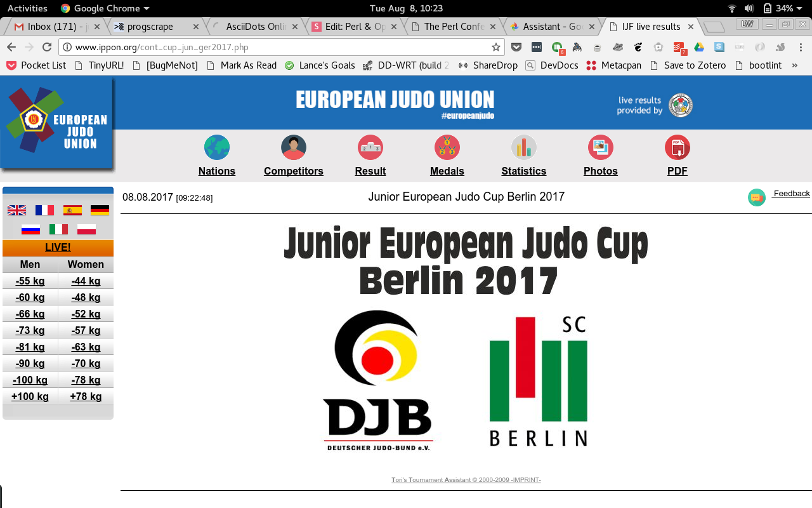Bookmark this page with the star icon
The height and width of the screenshot is (508, 812).
point(496,47)
